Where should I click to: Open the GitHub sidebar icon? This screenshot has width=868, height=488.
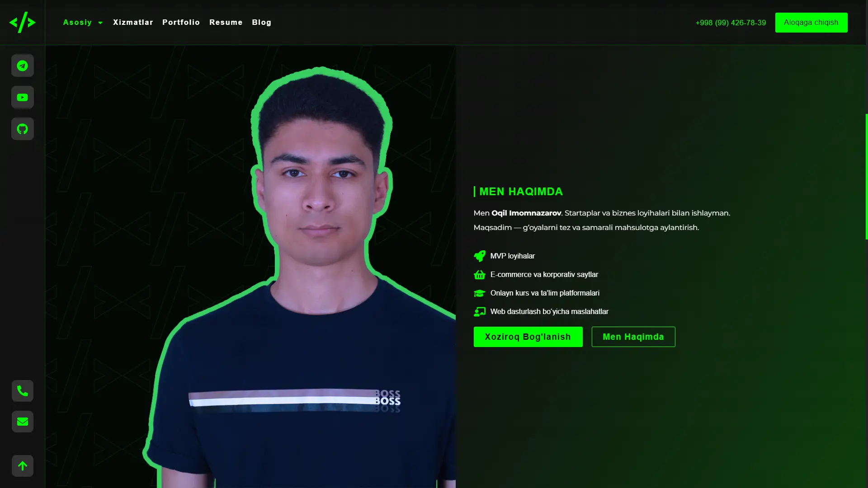22,129
